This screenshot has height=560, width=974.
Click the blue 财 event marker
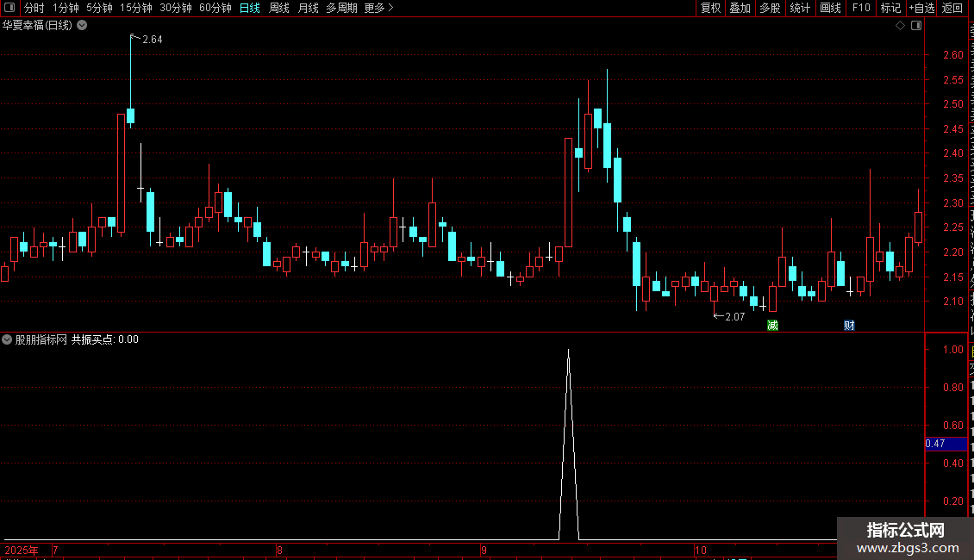(x=849, y=326)
